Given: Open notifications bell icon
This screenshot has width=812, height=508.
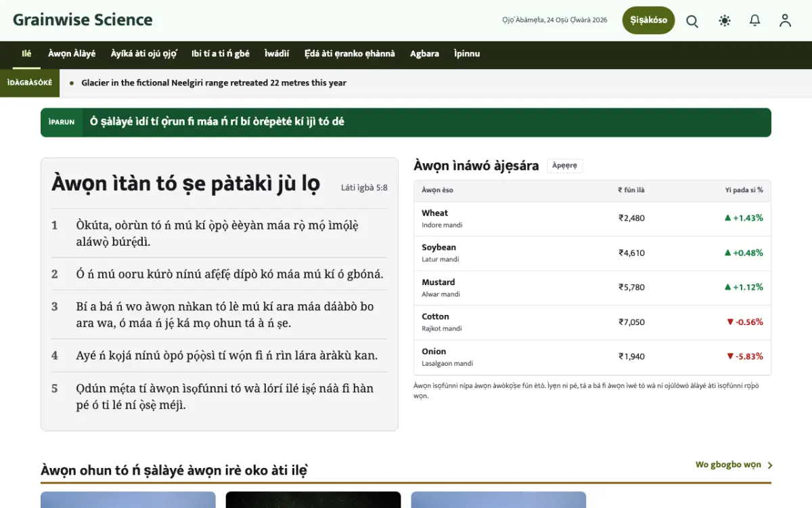Looking at the screenshot, I should click(x=755, y=21).
